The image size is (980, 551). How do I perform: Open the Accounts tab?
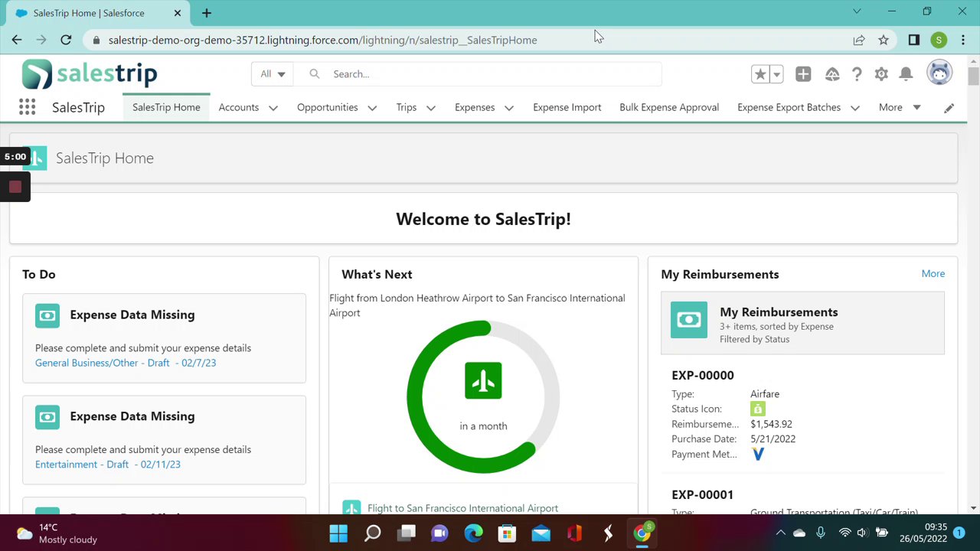[239, 108]
